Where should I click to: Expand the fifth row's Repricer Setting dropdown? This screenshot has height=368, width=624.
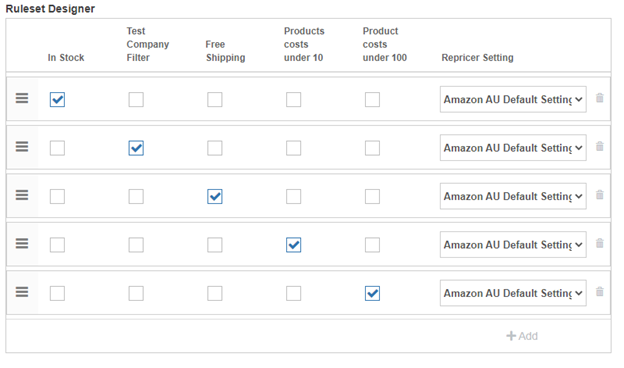pos(513,293)
